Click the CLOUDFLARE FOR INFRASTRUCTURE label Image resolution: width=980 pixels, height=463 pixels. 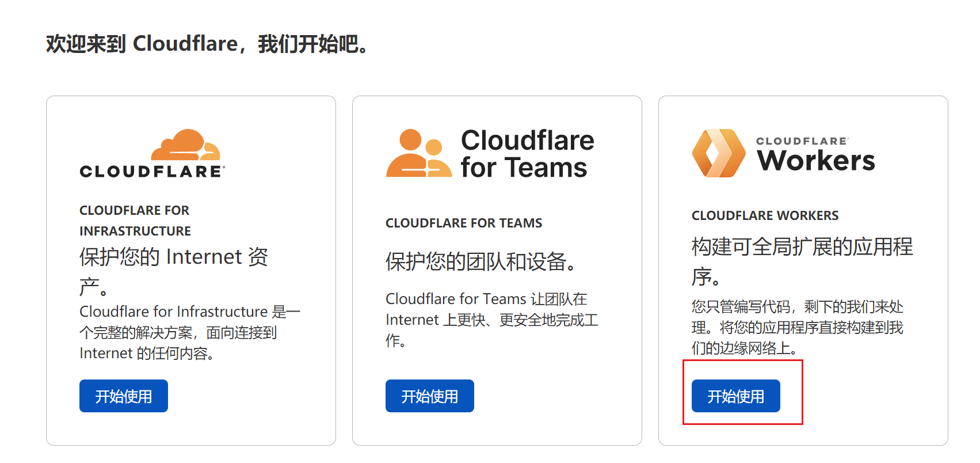(x=135, y=221)
